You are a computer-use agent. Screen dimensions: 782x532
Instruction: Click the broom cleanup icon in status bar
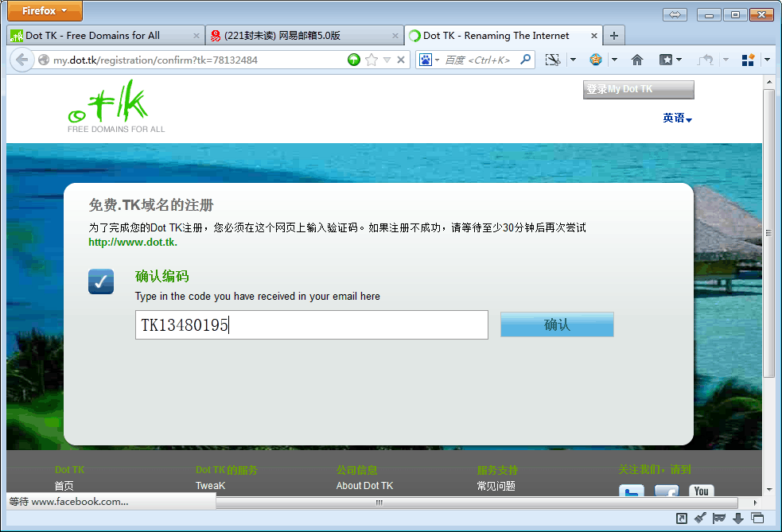(700, 518)
